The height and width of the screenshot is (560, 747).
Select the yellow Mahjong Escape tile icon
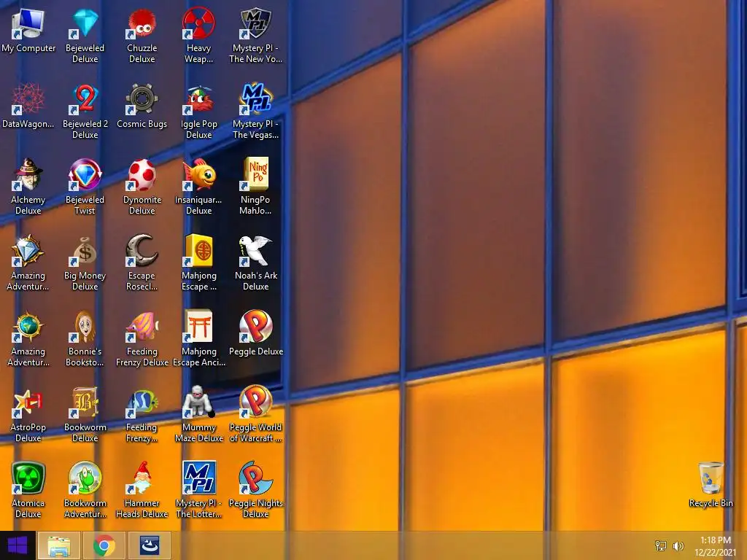click(198, 251)
